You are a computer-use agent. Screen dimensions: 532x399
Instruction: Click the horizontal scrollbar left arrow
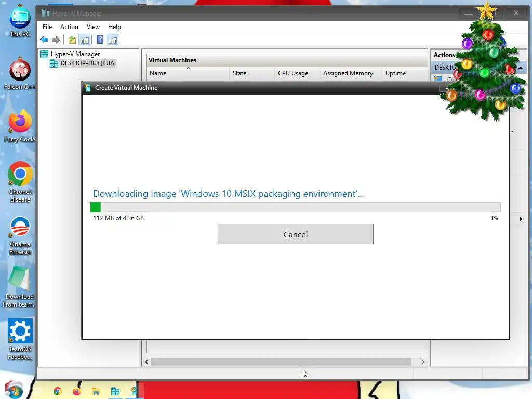146,362
